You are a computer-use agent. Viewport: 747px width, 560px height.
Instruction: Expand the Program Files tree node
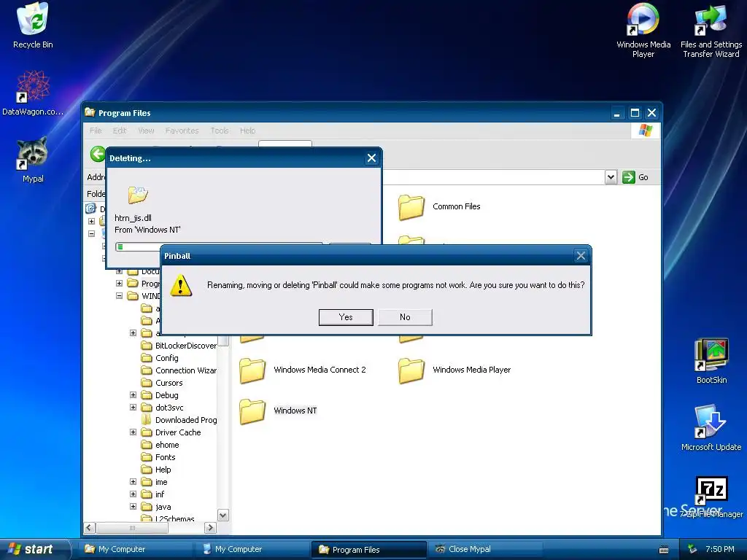[x=119, y=284]
